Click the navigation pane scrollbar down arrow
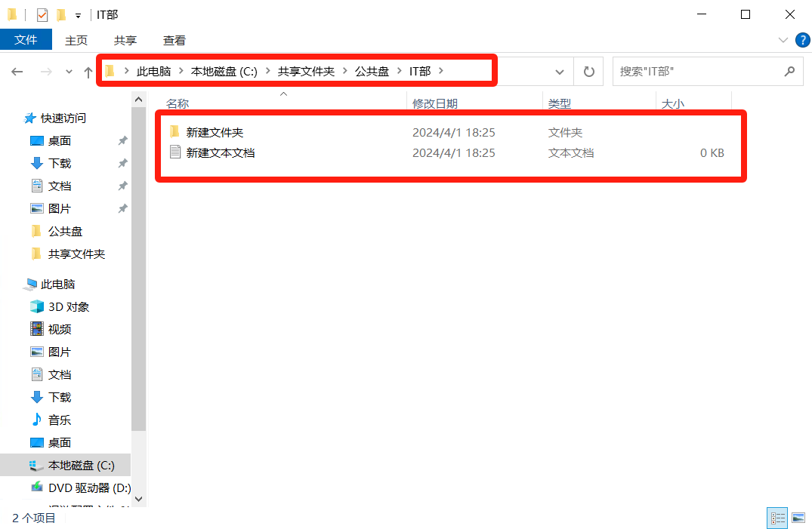 pyautogui.click(x=138, y=499)
